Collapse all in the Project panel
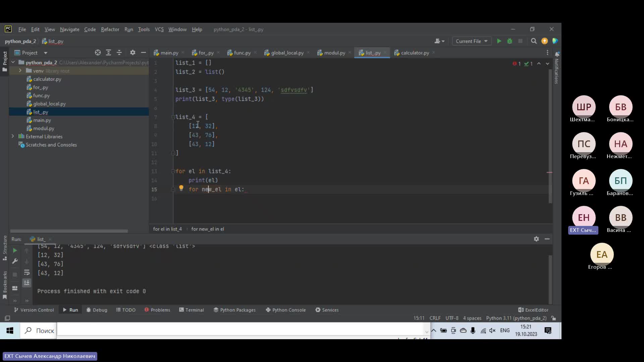 tap(119, 53)
